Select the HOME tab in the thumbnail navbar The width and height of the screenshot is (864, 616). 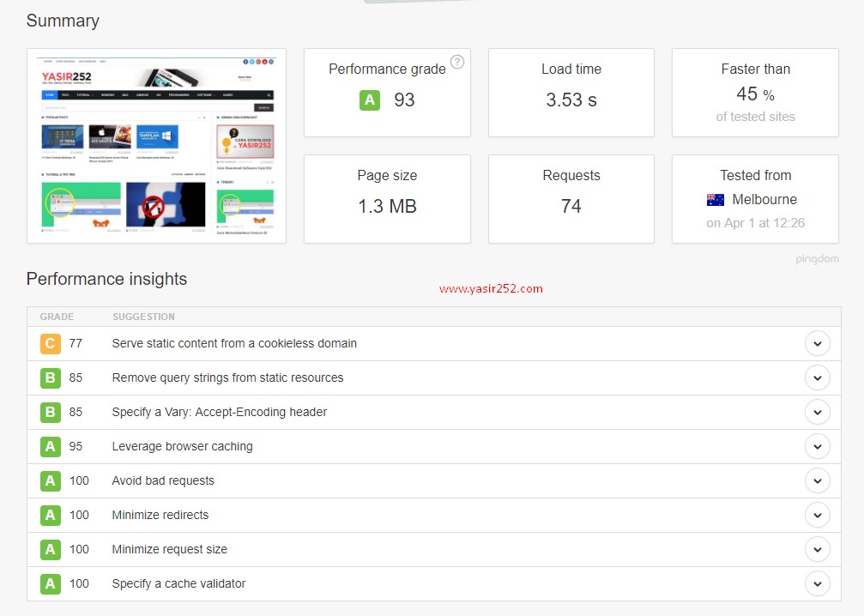pos(49,94)
